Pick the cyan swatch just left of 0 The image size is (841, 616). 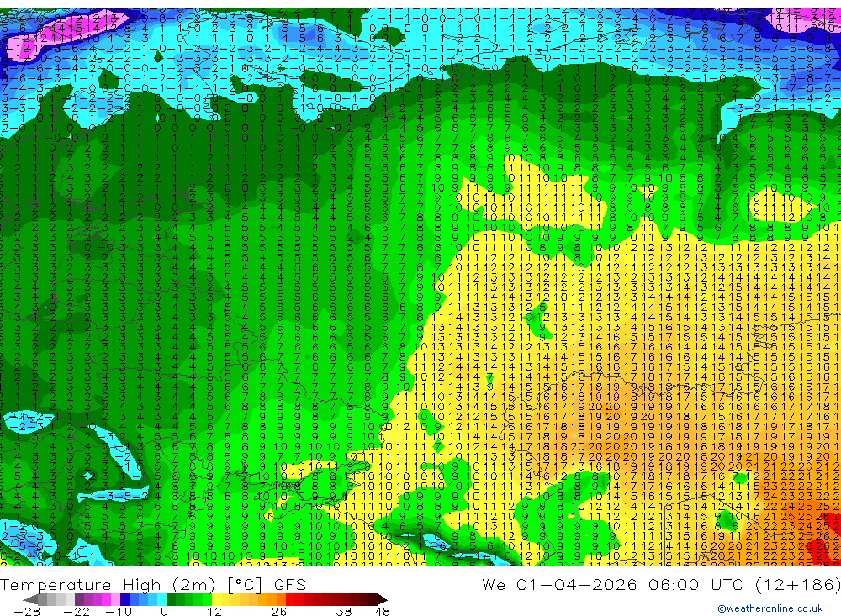coord(162,599)
